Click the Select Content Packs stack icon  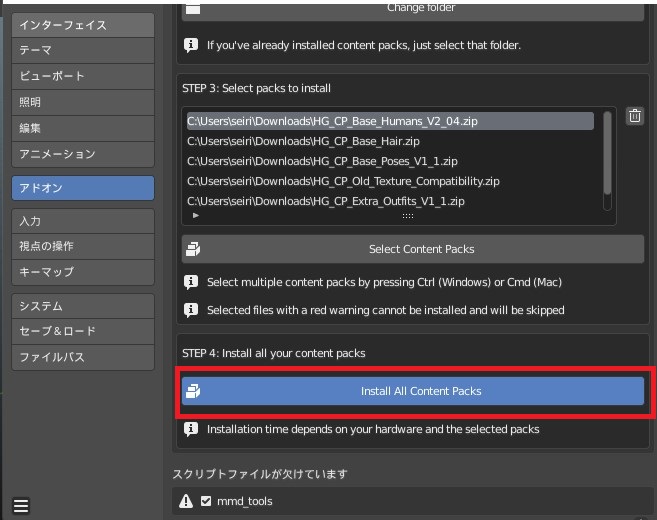(x=193, y=249)
